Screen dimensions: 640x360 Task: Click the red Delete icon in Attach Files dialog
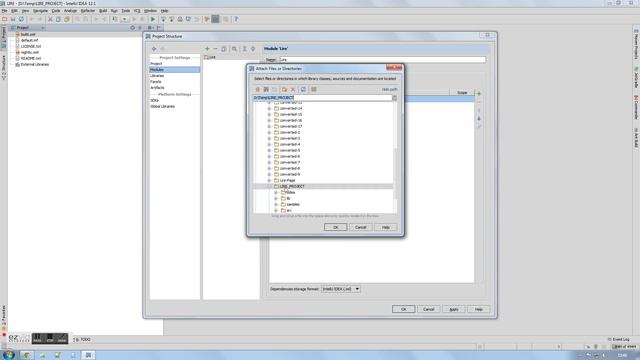293,89
